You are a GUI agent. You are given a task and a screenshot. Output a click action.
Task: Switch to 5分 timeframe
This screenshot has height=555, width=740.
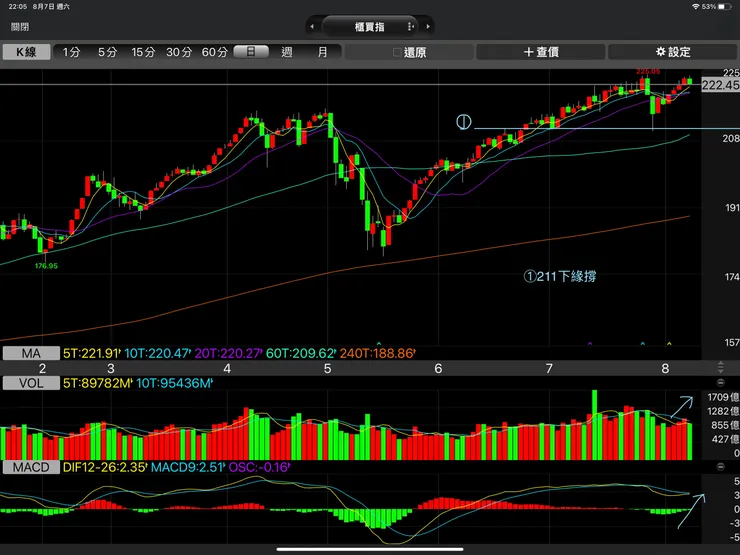pos(107,52)
